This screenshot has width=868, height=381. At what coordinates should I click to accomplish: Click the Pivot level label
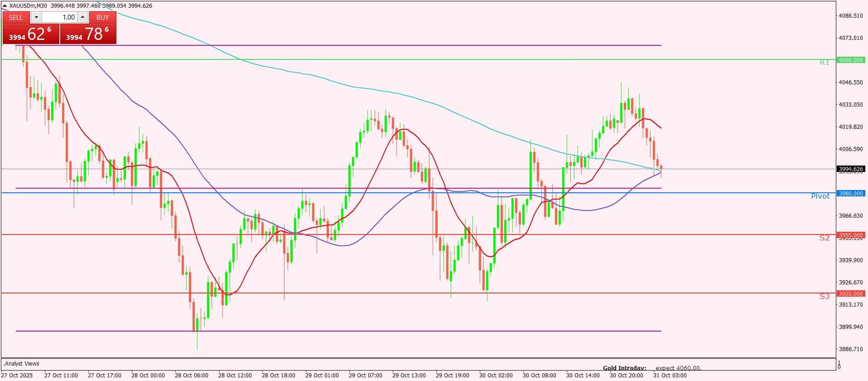(x=820, y=196)
